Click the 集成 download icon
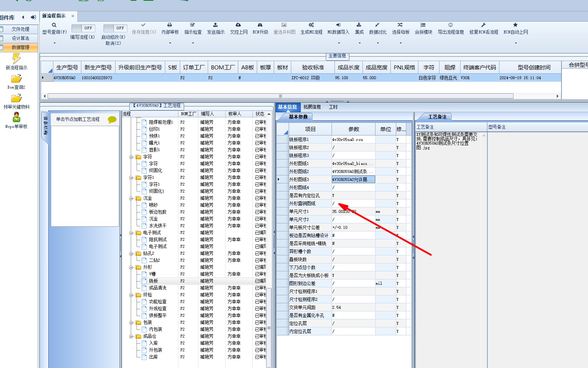 point(359,25)
